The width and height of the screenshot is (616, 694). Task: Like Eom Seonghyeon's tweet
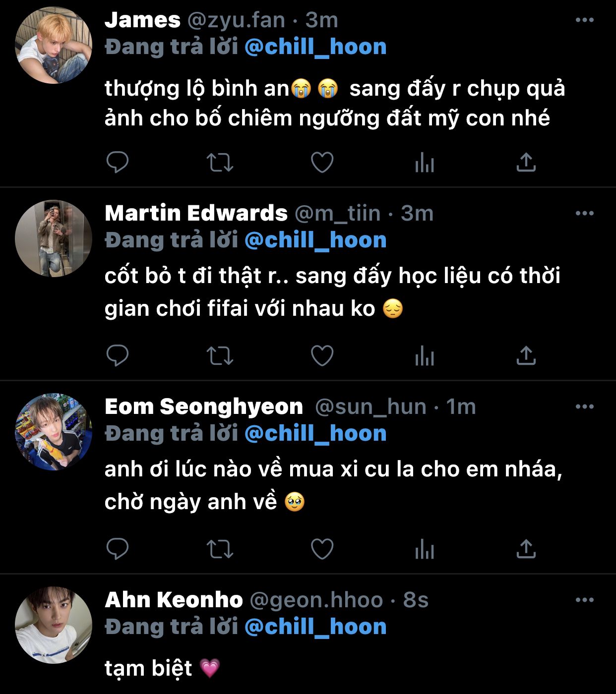point(322,549)
